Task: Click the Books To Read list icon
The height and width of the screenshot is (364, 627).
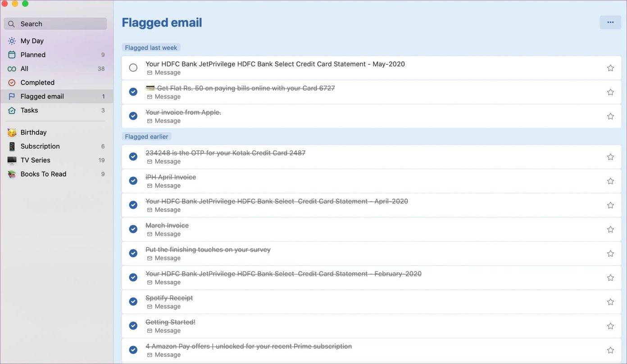Action: 12,174
